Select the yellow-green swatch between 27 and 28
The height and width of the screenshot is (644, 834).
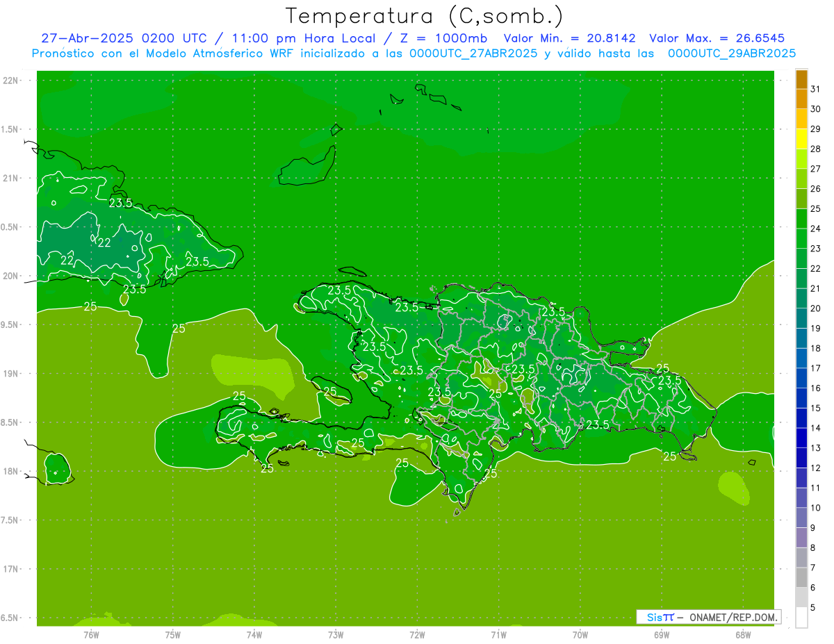coord(801,159)
